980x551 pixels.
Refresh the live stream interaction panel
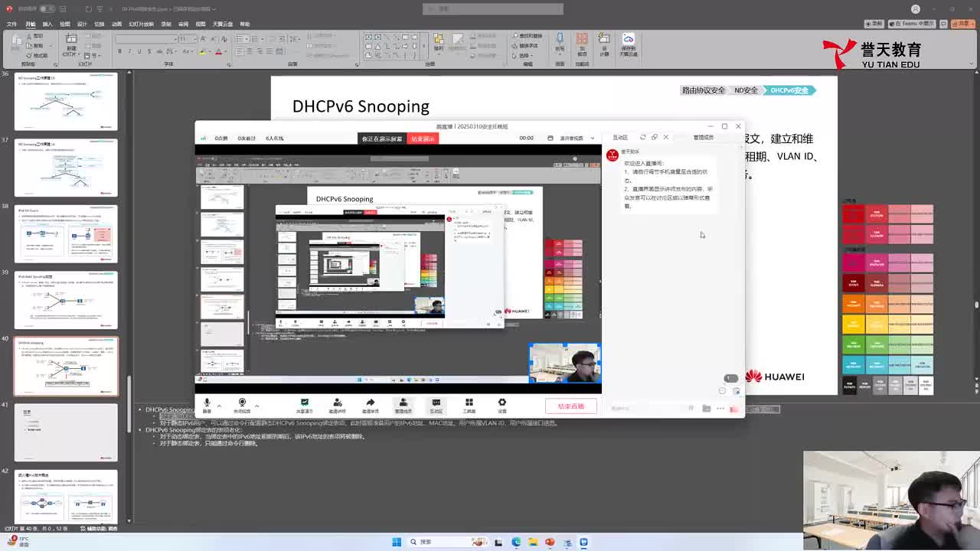643,138
